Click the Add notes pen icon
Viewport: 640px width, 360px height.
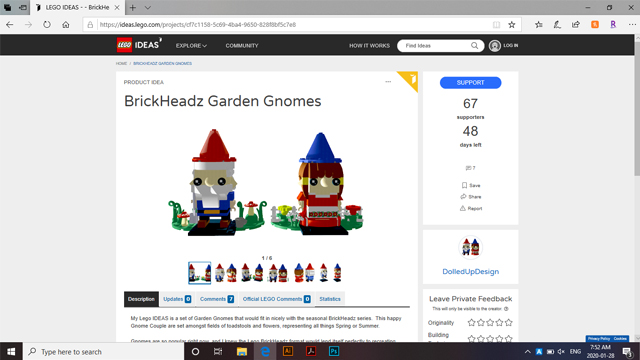557,24
